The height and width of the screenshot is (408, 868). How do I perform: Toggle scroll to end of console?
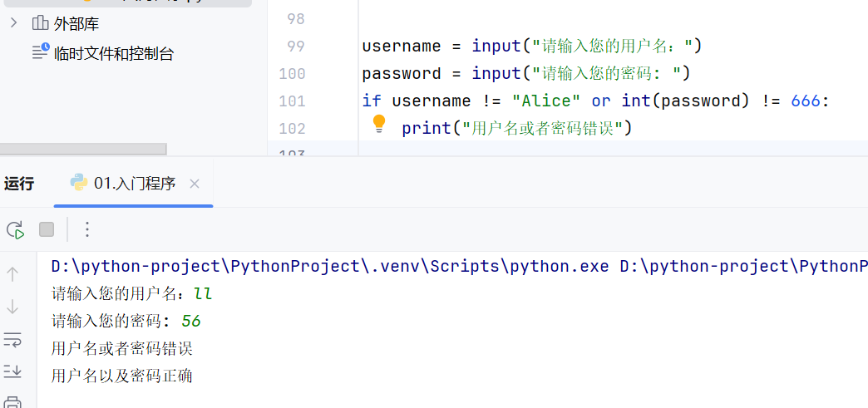point(12,371)
